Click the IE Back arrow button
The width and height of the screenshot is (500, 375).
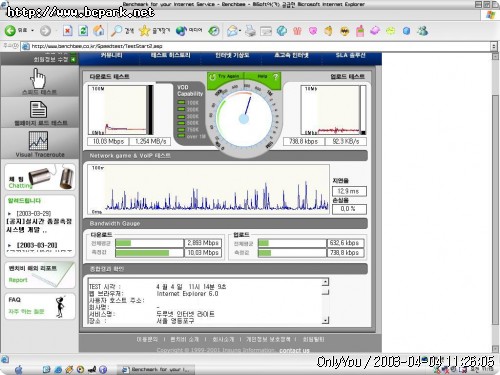(x=10, y=31)
